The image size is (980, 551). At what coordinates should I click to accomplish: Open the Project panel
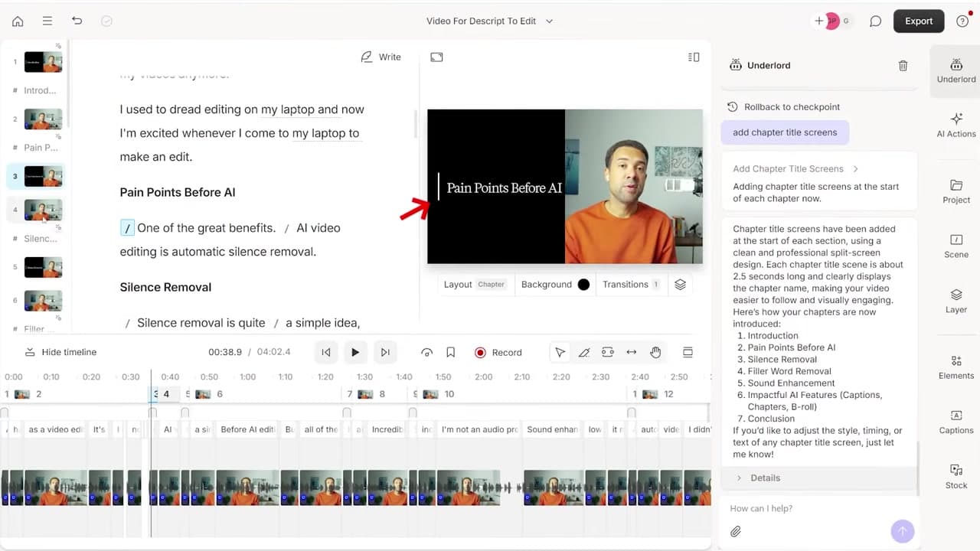pyautogui.click(x=956, y=191)
